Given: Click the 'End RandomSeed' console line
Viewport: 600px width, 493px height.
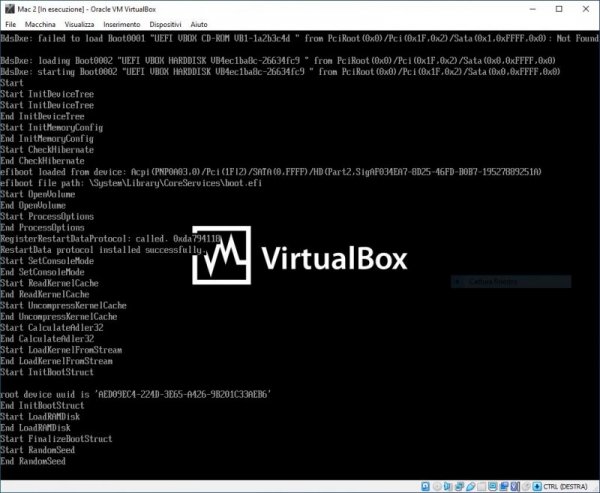Looking at the screenshot, I should pyautogui.click(x=33, y=461).
